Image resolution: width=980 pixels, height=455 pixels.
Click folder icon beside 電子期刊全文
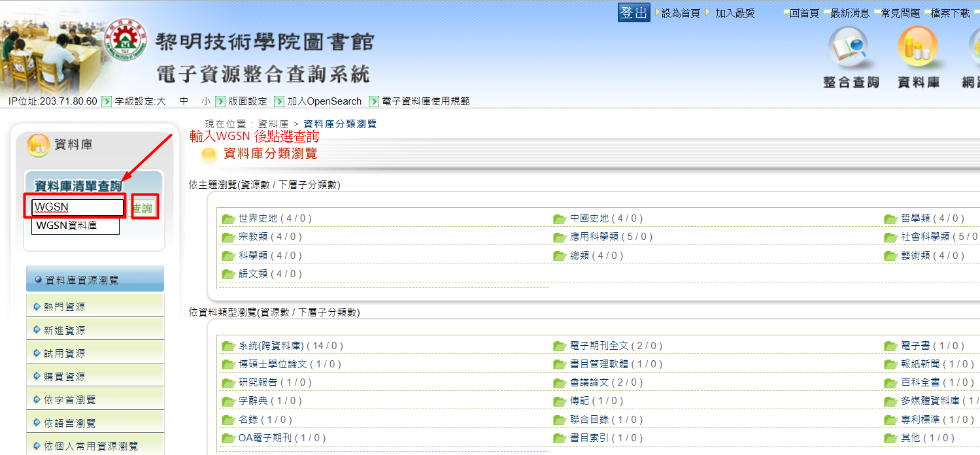coord(560,346)
